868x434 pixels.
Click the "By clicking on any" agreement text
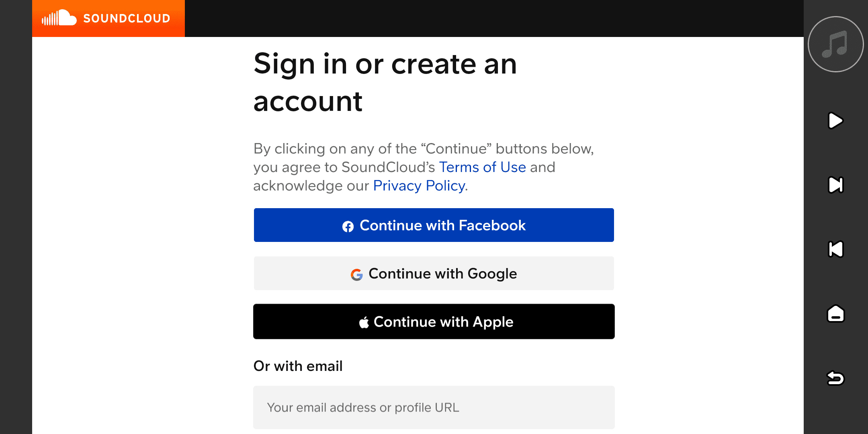(x=423, y=149)
